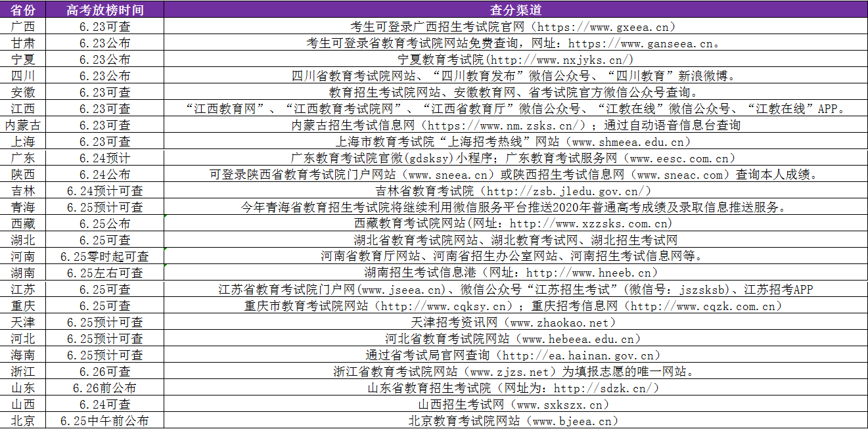The width and height of the screenshot is (868, 429).
Task: Select the 北京 release time cell 6.25中午前公布
Action: point(104,420)
